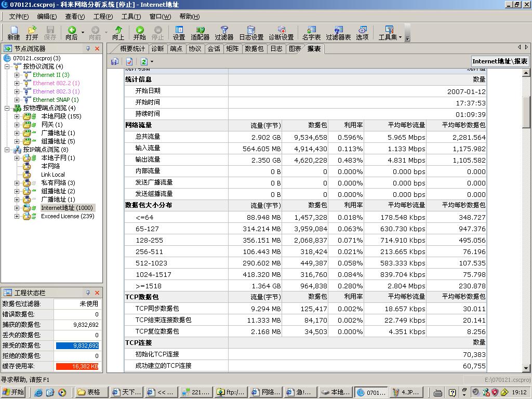Click the 过滤器 filter toolbar icon
This screenshot has width=532, height=399.
(224, 33)
